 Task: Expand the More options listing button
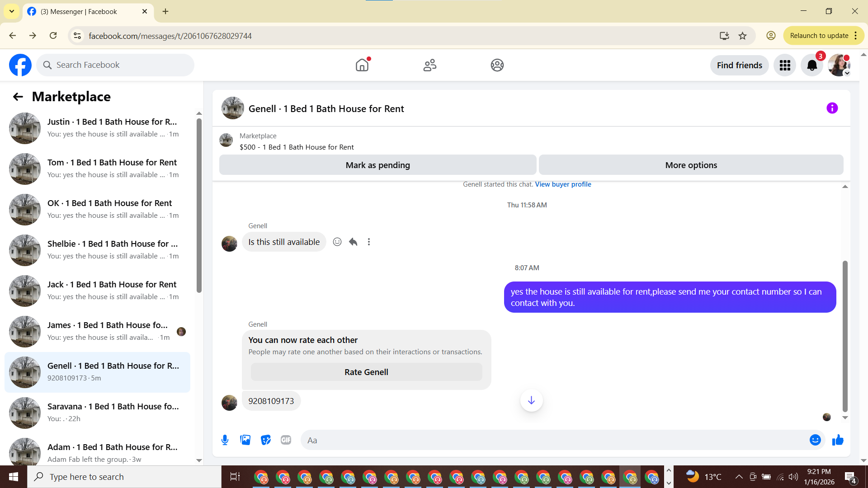[x=690, y=165]
